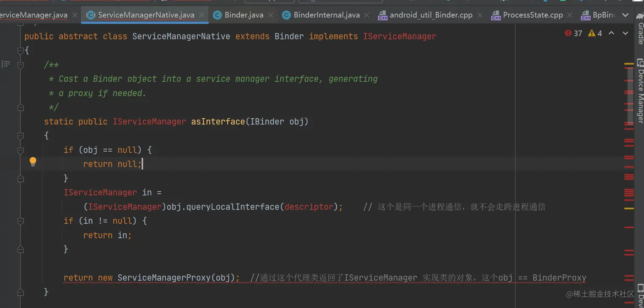Click the 'queryLocalInterface' method call
644x308 pixels.
(233, 207)
